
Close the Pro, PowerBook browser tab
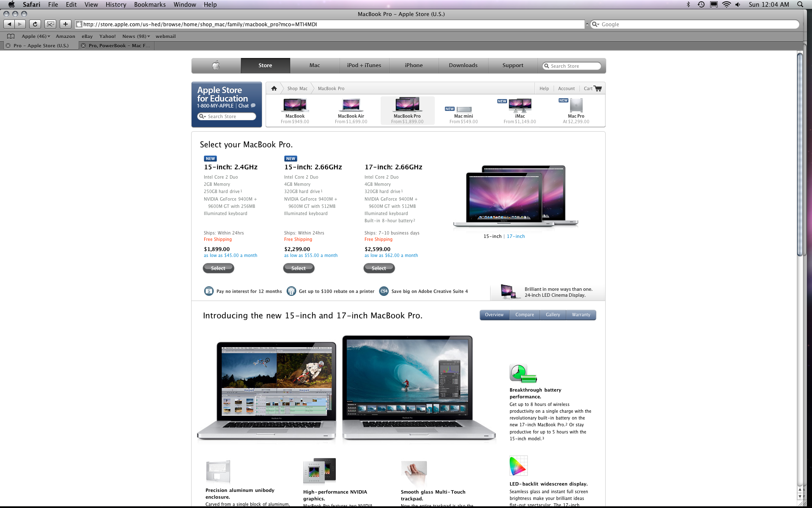pos(83,46)
